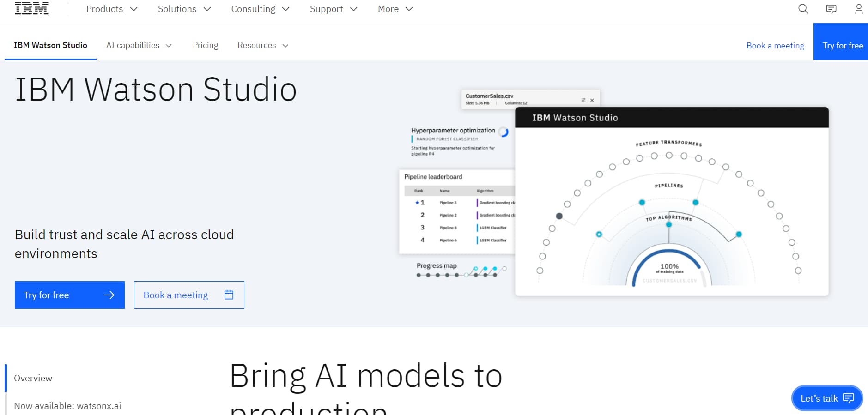Select the IBM Watson Studio tab
The width and height of the screenshot is (868, 415).
[50, 45]
